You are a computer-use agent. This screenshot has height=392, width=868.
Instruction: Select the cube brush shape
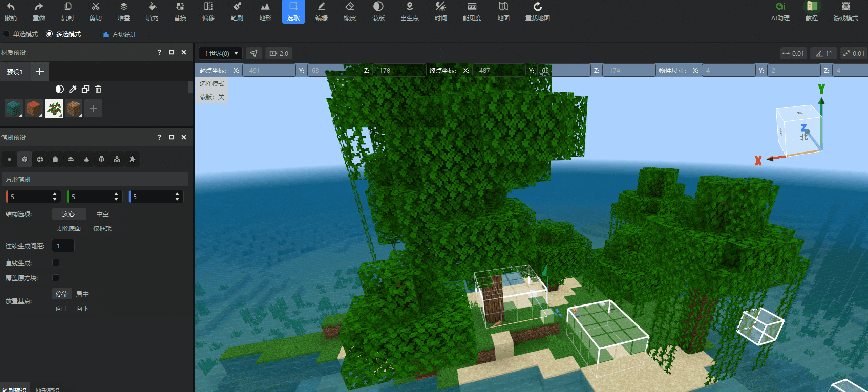tap(25, 159)
